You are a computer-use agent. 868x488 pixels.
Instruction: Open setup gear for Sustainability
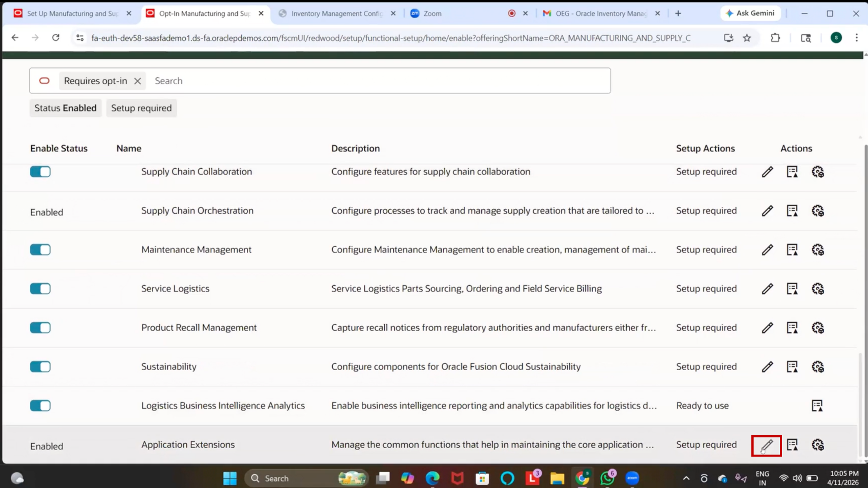tap(818, 366)
